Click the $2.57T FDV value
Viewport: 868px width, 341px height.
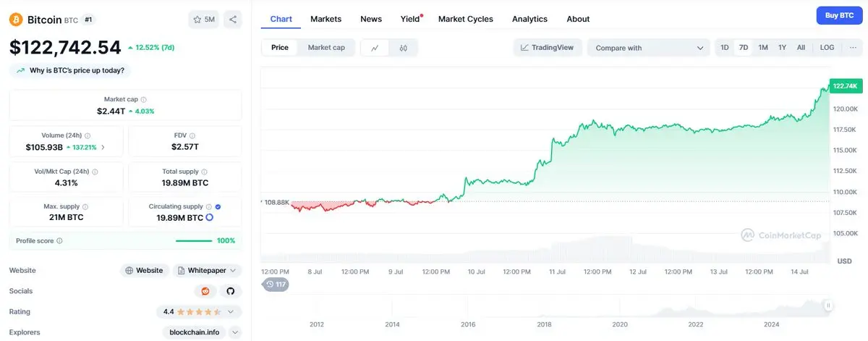coord(185,147)
